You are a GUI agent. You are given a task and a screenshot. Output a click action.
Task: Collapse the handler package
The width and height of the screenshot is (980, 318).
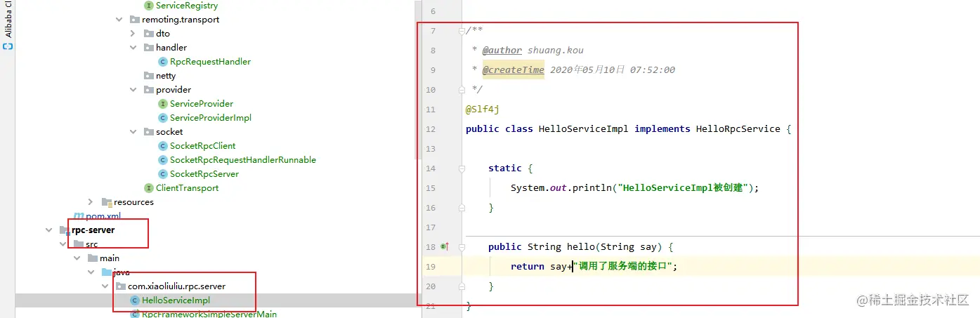133,48
